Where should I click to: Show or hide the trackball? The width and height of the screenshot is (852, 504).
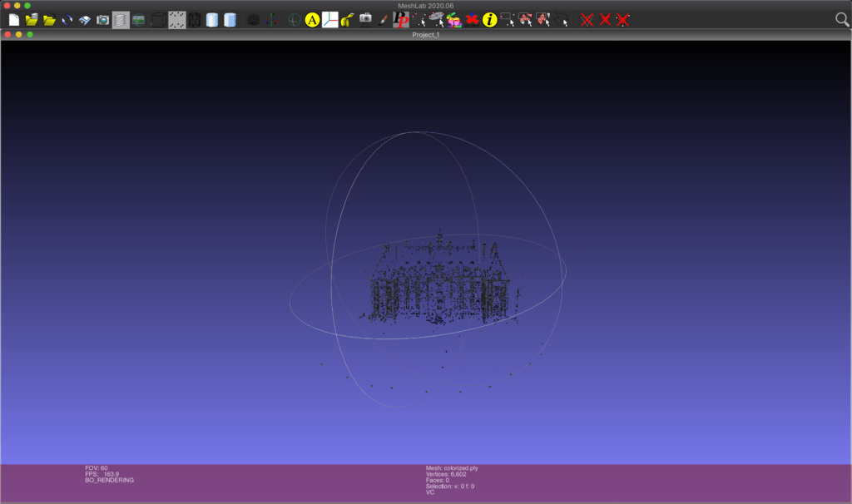point(294,20)
